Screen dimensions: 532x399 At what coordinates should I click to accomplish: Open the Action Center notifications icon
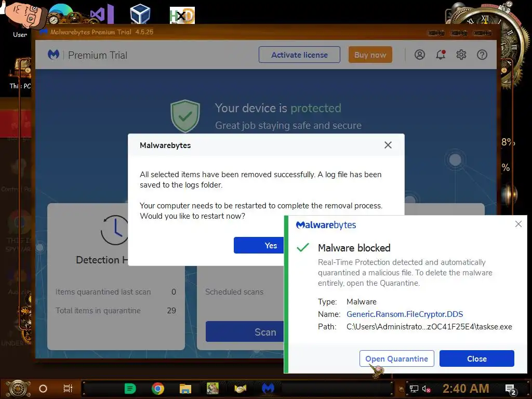(x=511, y=390)
